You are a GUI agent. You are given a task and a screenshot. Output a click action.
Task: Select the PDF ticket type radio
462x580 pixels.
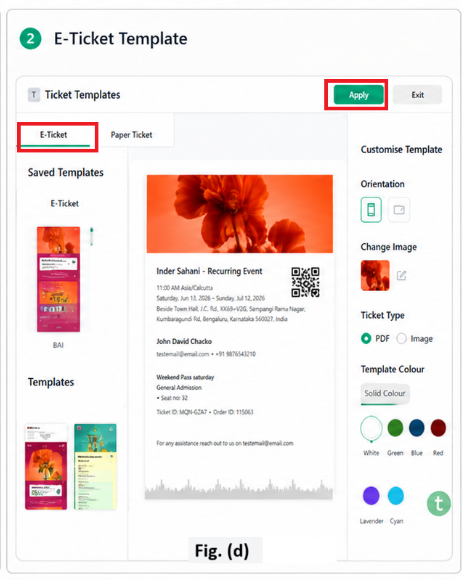[x=366, y=338]
